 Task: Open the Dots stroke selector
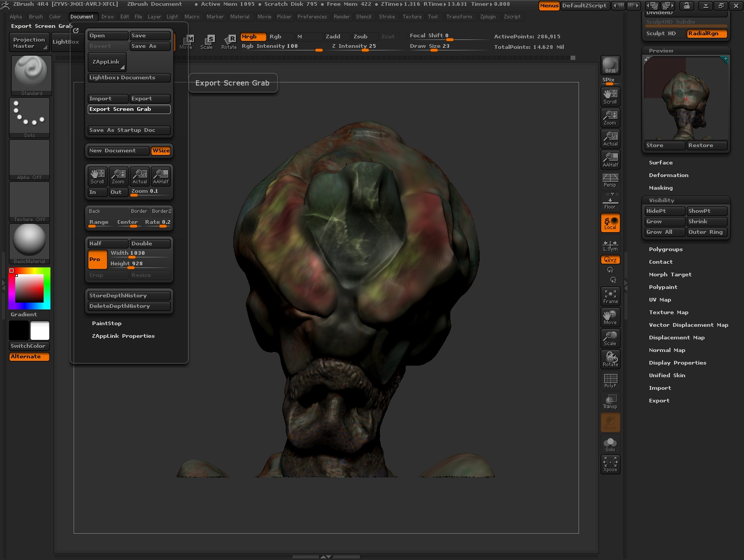point(29,118)
